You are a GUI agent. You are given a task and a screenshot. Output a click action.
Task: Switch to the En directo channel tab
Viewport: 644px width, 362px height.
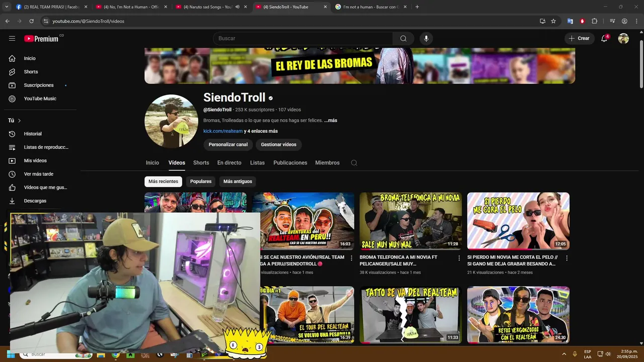click(x=229, y=163)
